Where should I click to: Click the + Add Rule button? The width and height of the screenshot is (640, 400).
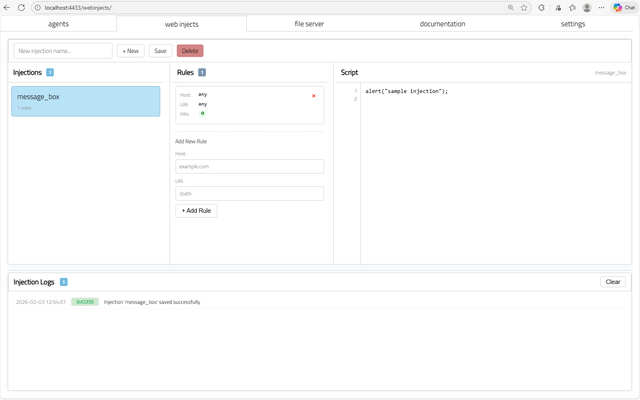(x=196, y=211)
